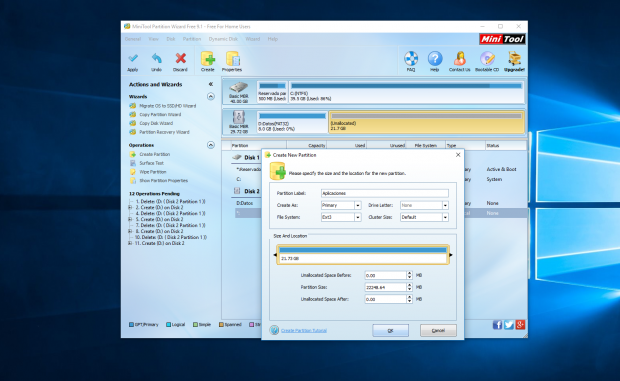
Task: Select Disk 2 drive icon in disk map
Action: point(239,117)
